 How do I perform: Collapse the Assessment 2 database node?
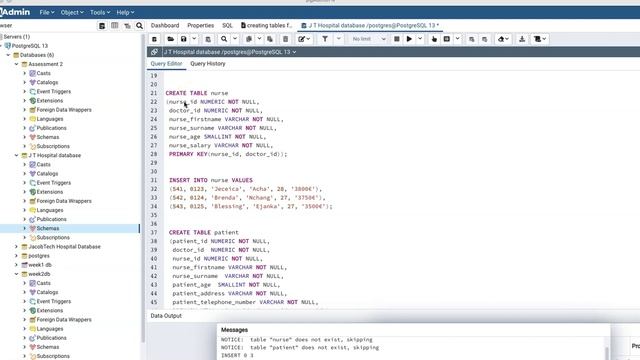(x=16, y=64)
